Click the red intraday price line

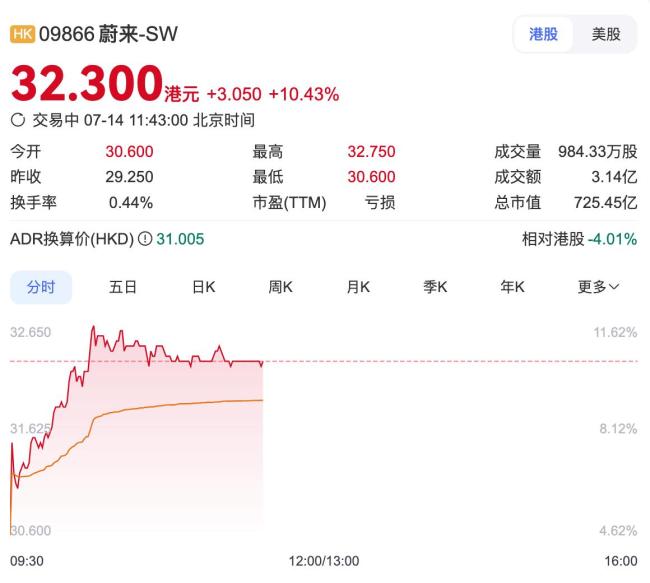pos(180,353)
